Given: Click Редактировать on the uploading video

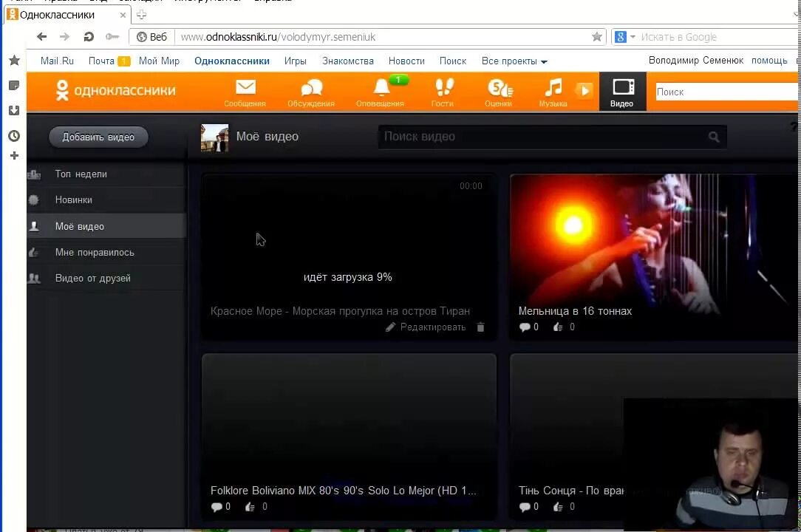Looking at the screenshot, I should click(x=426, y=327).
